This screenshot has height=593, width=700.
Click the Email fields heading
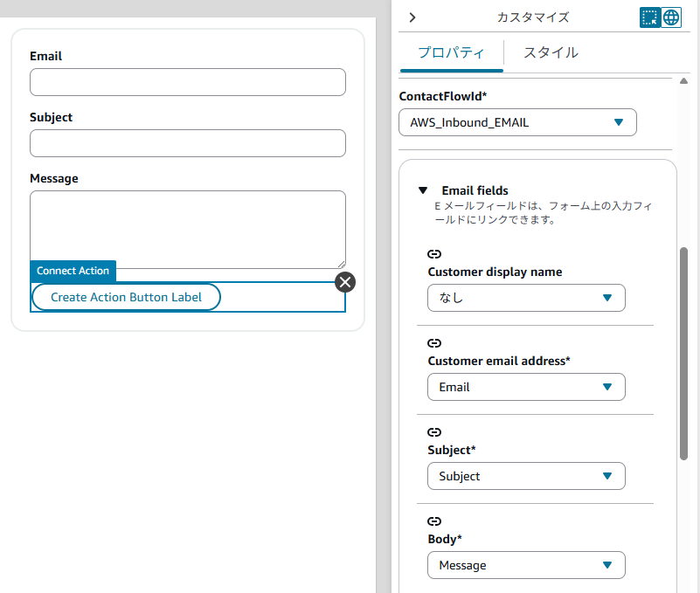click(475, 190)
